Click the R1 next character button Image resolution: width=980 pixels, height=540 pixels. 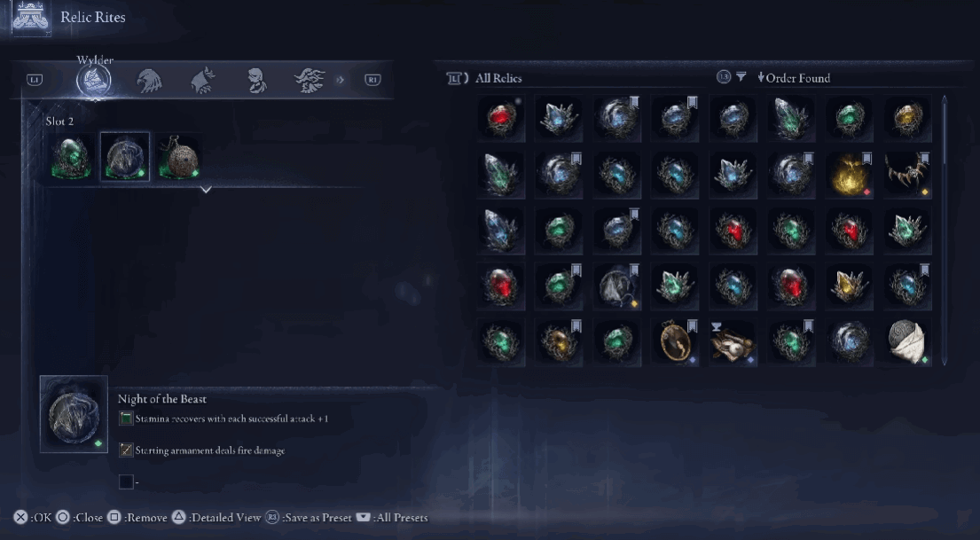[x=372, y=80]
